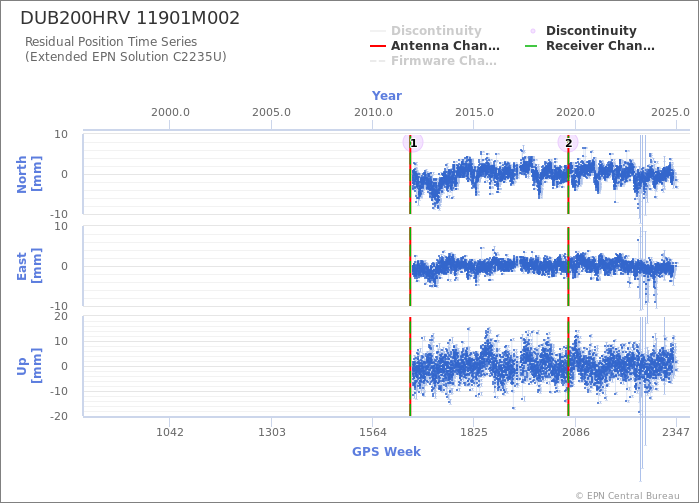Viewport: 700px width, 504px height.
Task: Select discontinuity marker 2 on North plot
Action: 568,143
